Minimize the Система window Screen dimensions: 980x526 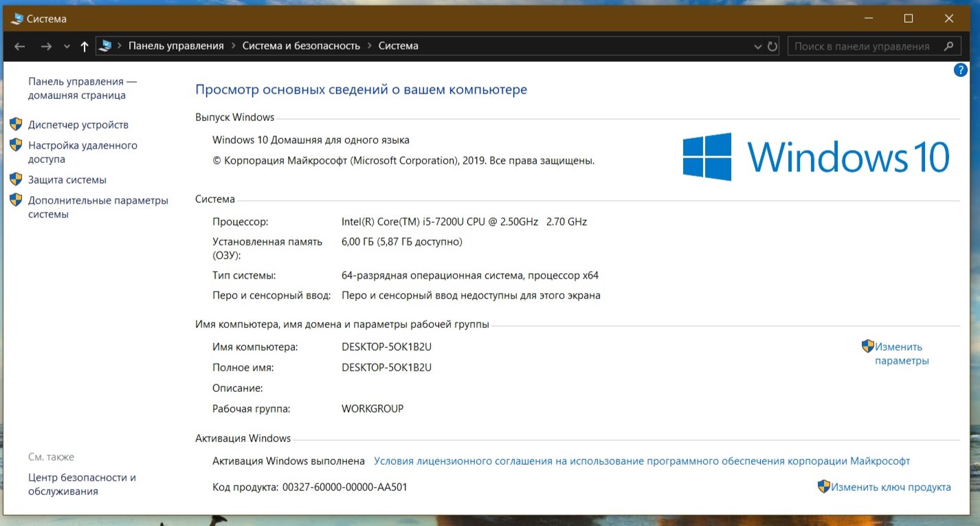[x=869, y=19]
